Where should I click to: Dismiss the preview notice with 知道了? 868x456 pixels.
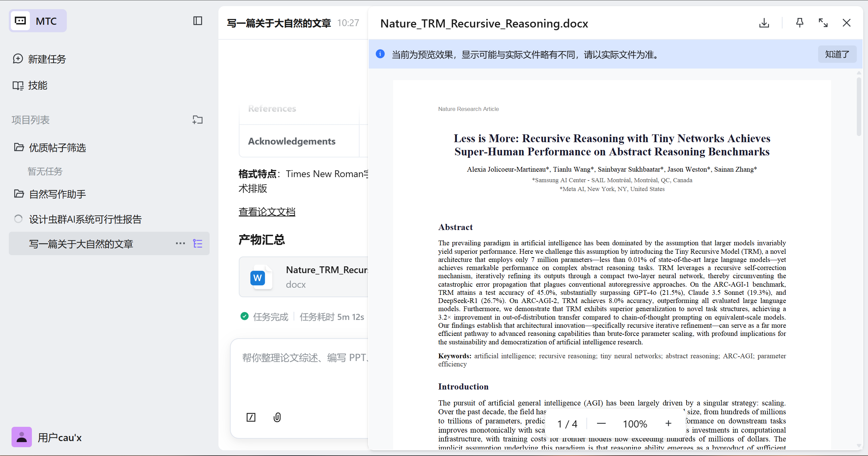coord(837,54)
